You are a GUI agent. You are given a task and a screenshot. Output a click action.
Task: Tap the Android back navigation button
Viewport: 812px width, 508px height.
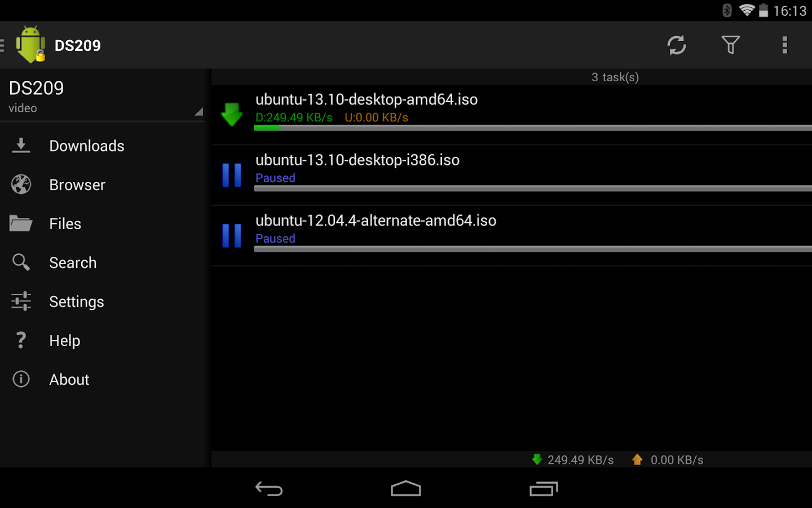pos(269,488)
